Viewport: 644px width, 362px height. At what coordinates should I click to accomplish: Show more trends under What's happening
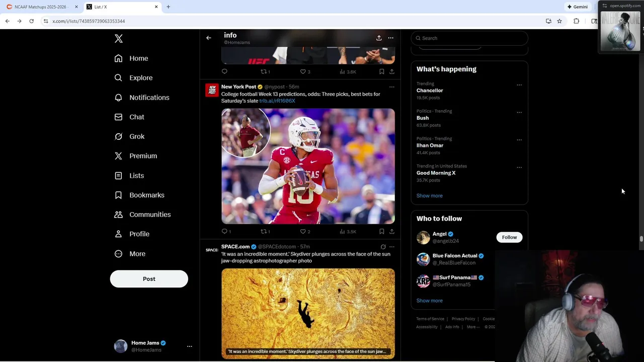(x=429, y=196)
